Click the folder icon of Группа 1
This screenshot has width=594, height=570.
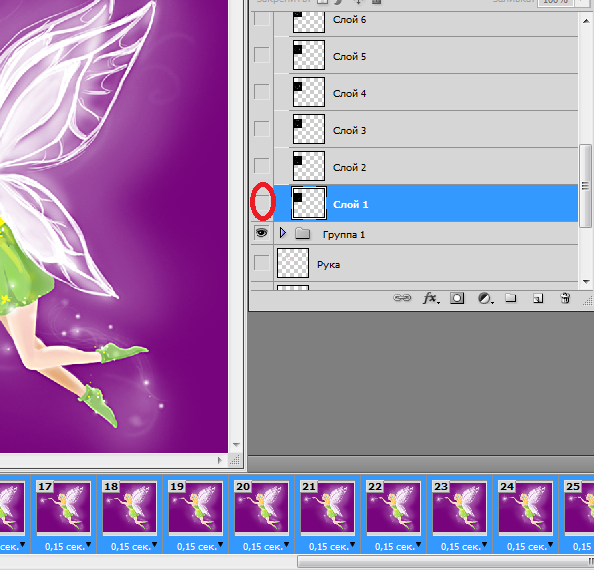302,233
